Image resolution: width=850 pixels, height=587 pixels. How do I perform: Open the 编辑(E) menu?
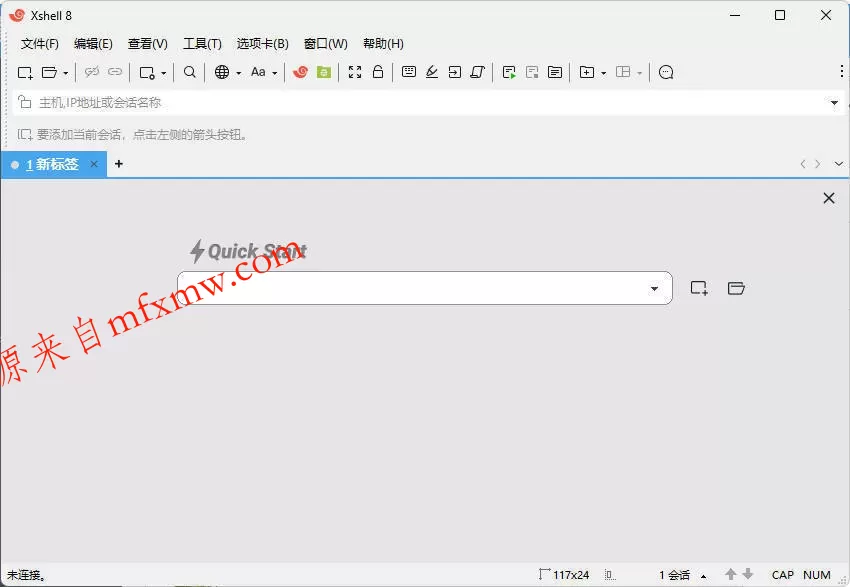(93, 44)
